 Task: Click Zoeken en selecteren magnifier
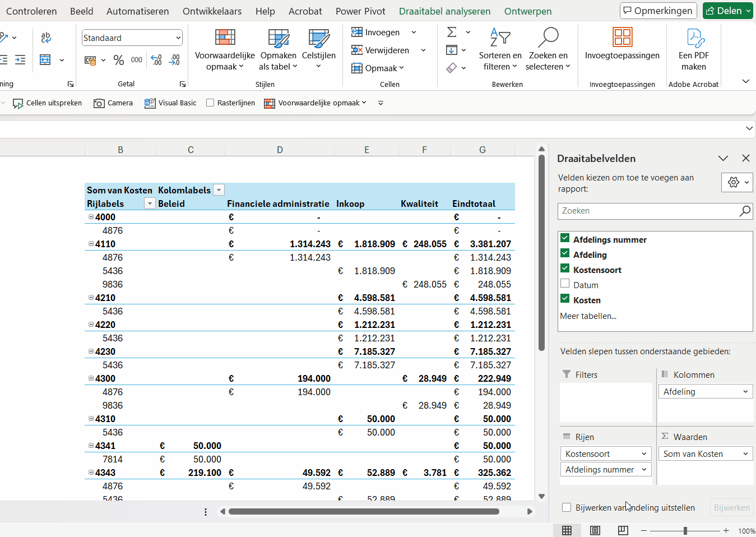[548, 38]
